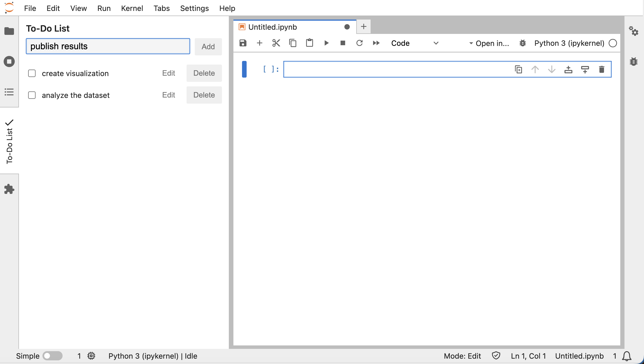Restart the kernel
Viewport: 644px width, 364px height.
[359, 43]
